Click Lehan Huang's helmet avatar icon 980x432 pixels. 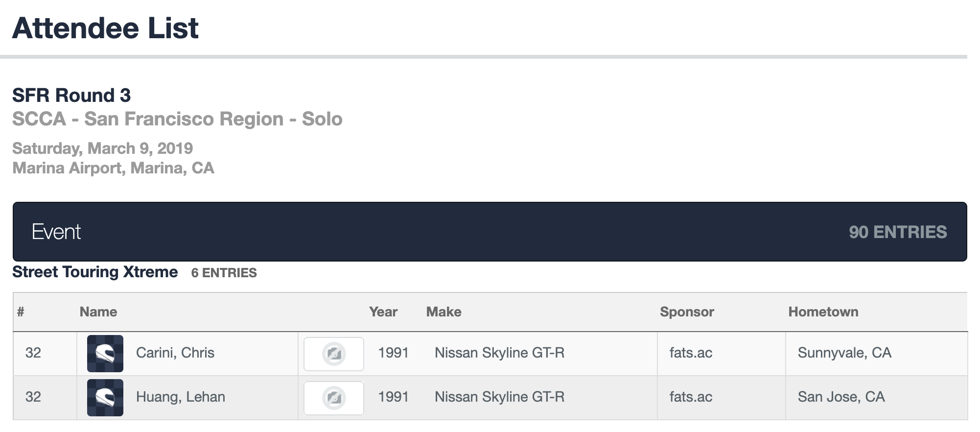point(105,397)
